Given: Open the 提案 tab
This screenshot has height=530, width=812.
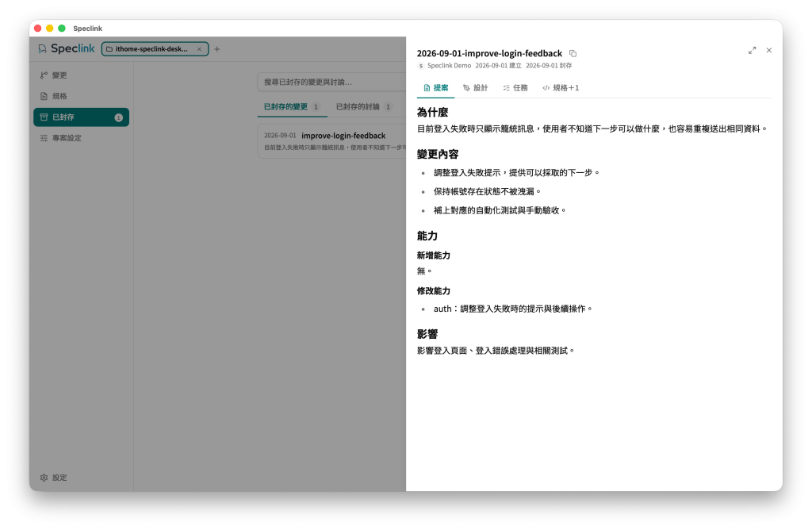Looking at the screenshot, I should pyautogui.click(x=435, y=88).
